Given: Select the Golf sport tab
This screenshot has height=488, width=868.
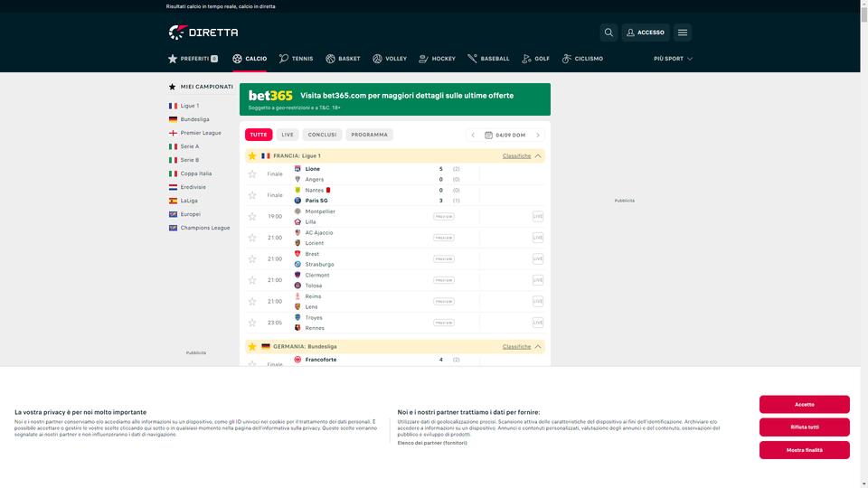Looking at the screenshot, I should (x=535, y=59).
